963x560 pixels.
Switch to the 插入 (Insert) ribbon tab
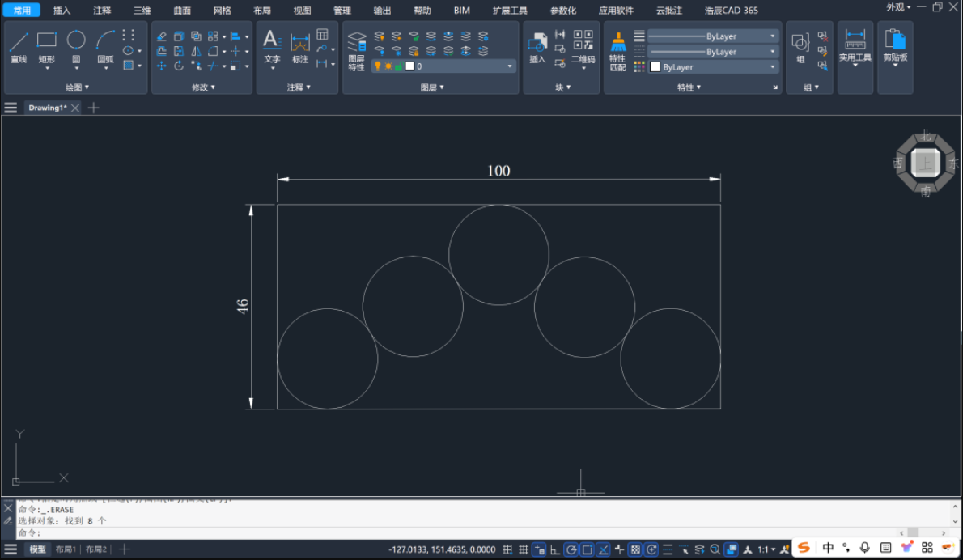(x=62, y=11)
